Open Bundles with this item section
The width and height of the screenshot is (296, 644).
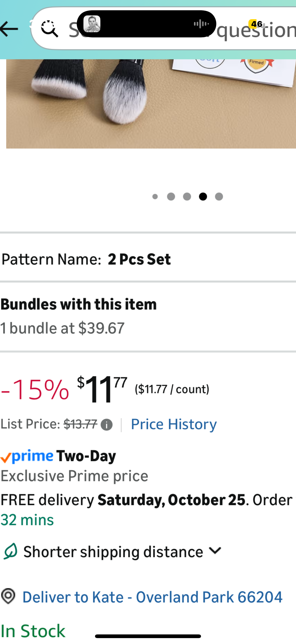pos(79,304)
